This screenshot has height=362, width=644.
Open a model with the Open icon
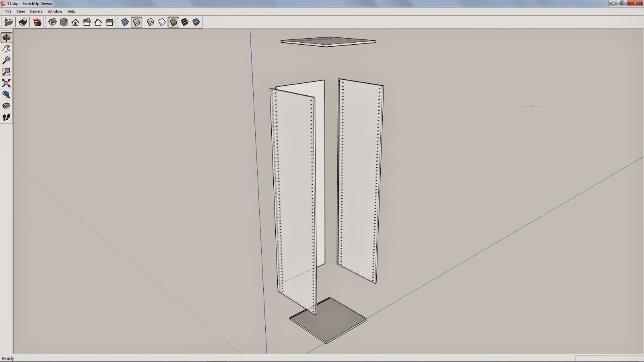8,23
